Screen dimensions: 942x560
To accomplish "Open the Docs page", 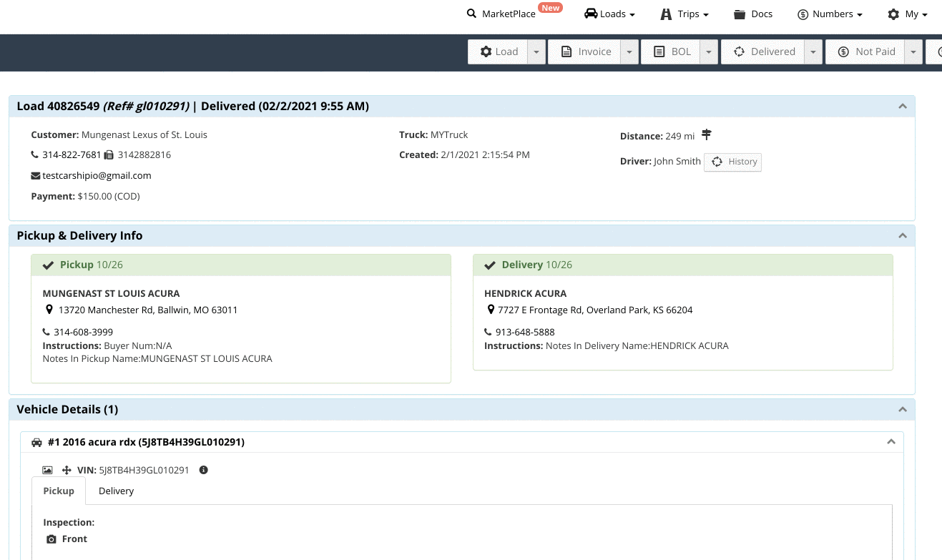I will [752, 14].
